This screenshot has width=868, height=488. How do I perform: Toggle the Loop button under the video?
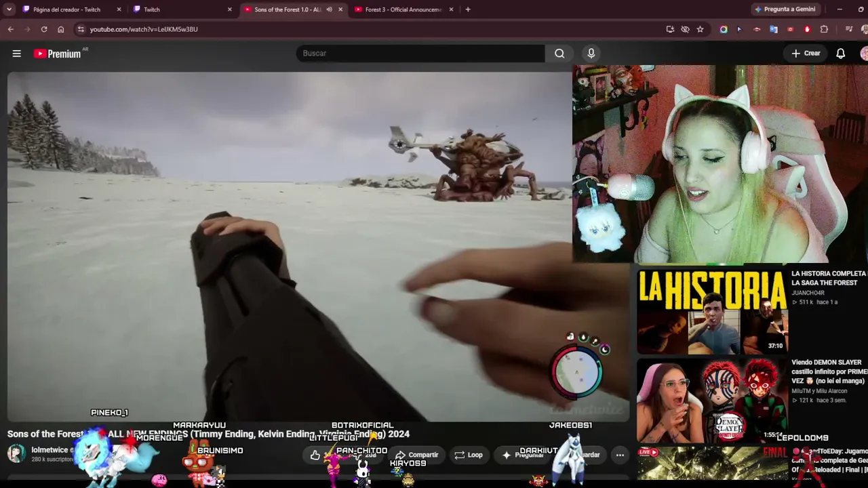click(469, 455)
